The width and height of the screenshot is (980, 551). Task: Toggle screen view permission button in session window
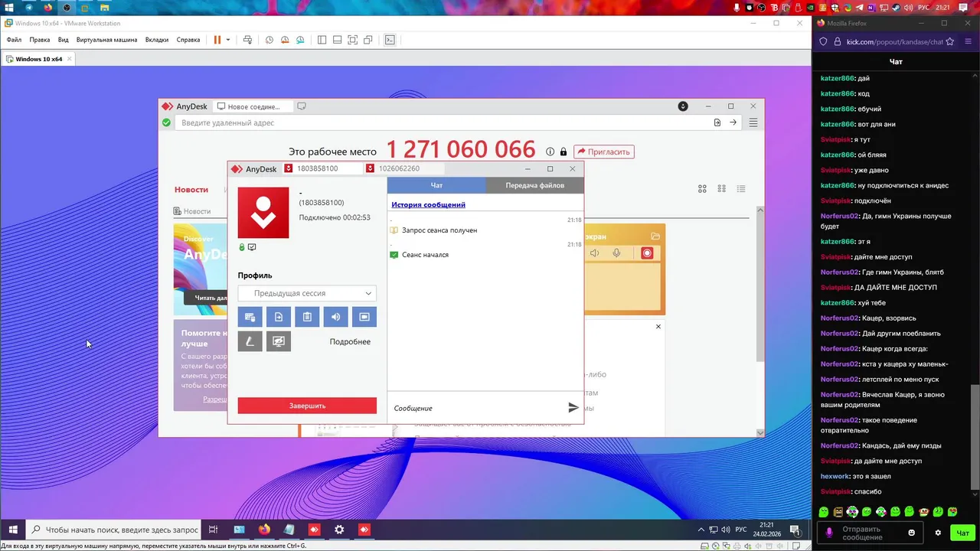click(x=364, y=317)
